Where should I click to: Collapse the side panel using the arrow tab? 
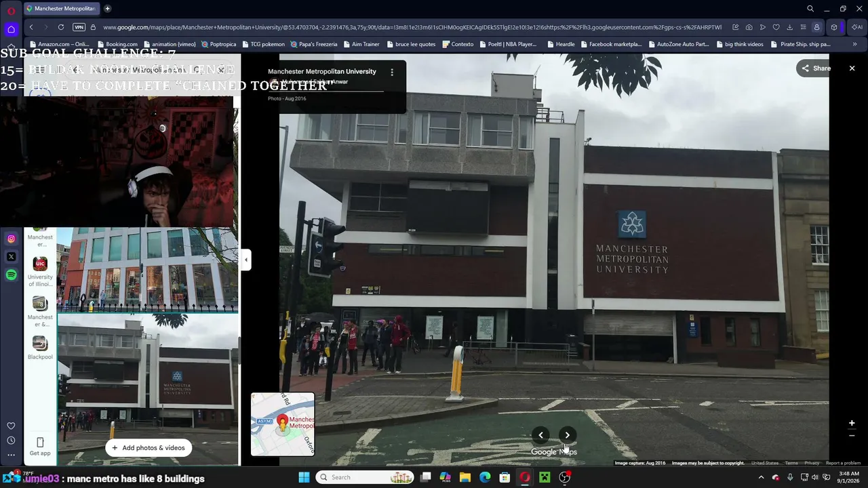click(x=246, y=260)
